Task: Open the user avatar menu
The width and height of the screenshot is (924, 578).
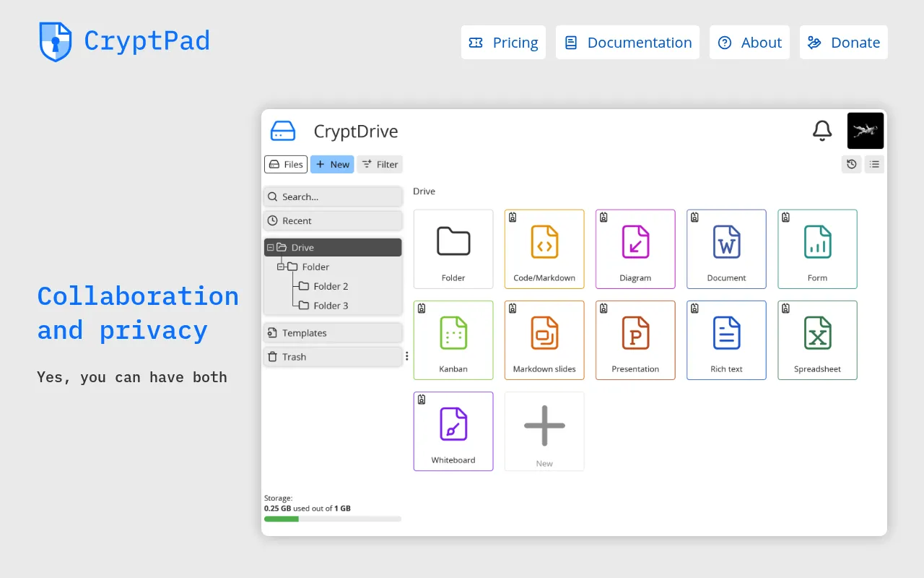Action: coord(866,131)
